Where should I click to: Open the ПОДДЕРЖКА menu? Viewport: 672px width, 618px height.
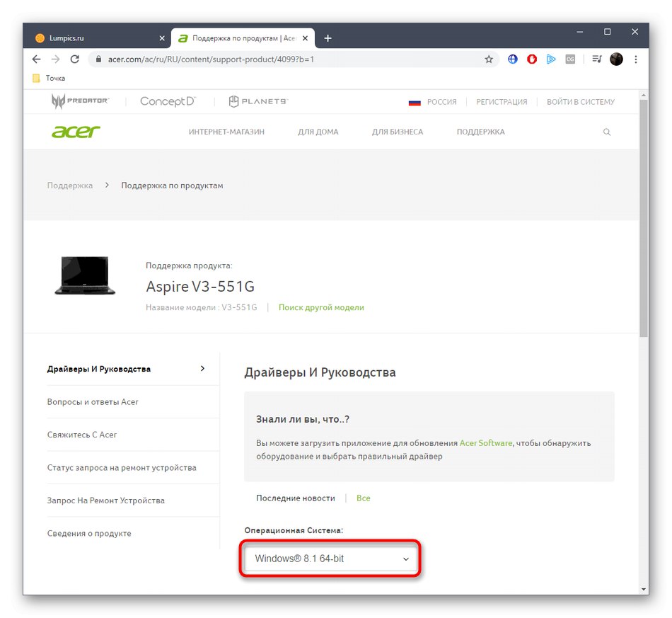[x=480, y=132]
